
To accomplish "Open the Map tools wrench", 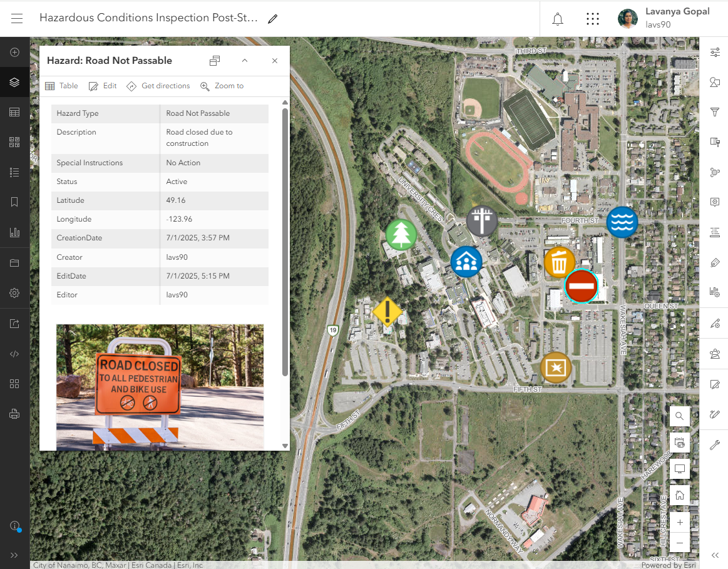I will (715, 445).
